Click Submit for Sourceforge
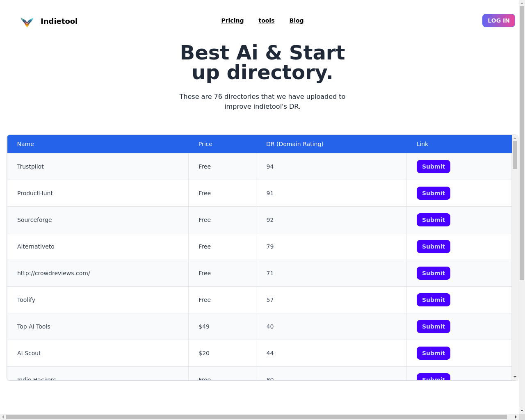 pos(434,220)
